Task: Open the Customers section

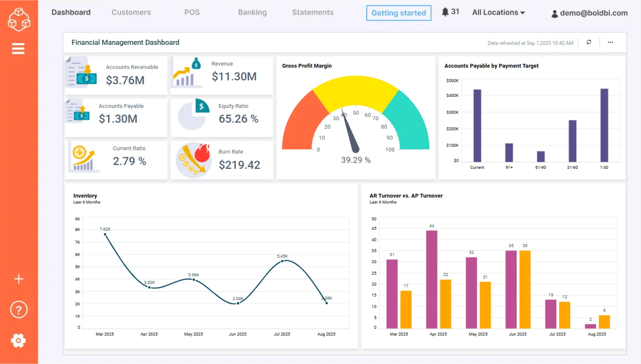Action: [131, 12]
